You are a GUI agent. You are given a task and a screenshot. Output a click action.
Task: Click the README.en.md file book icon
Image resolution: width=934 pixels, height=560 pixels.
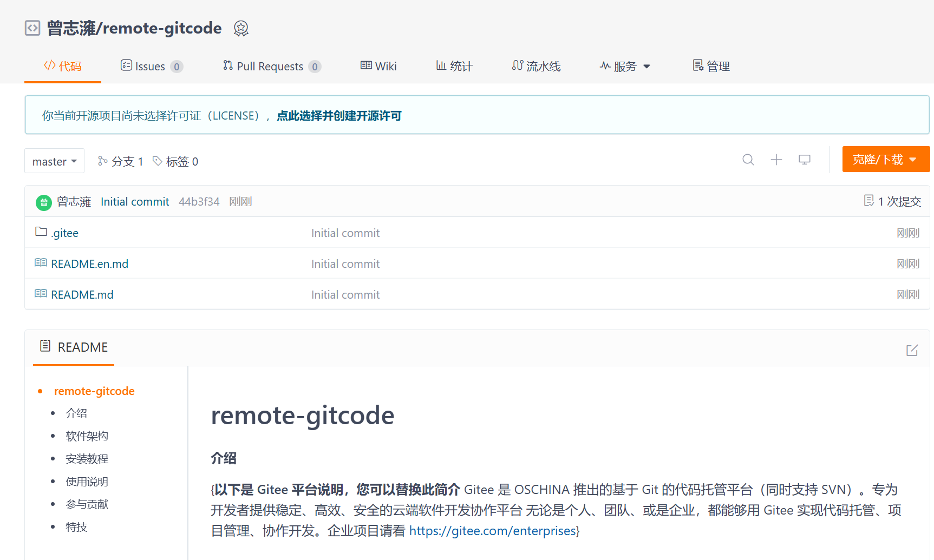(41, 262)
